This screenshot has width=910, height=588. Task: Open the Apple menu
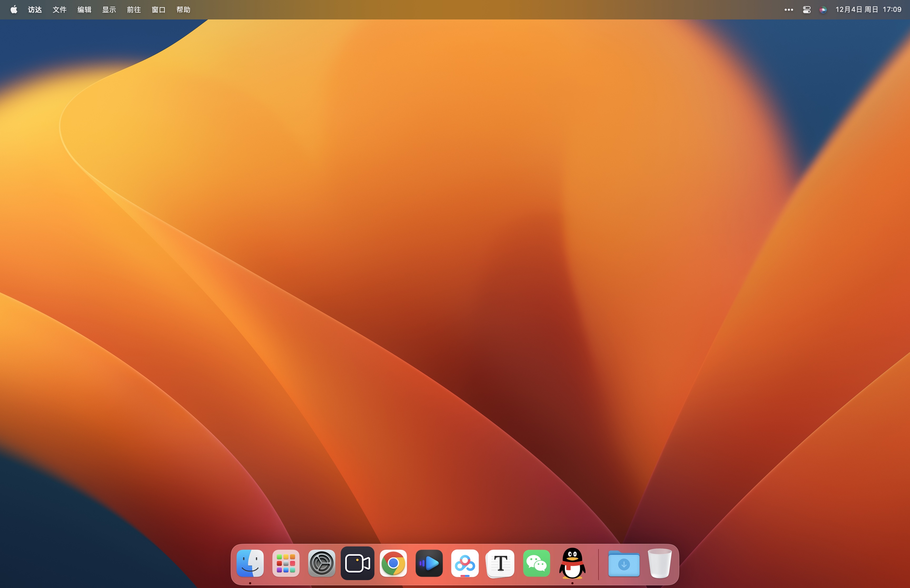pyautogui.click(x=14, y=9)
